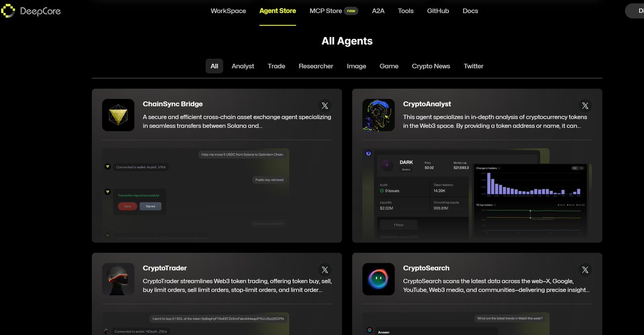Click 'Help me move 5 USDC' message
The image size is (644, 335).
tap(242, 154)
